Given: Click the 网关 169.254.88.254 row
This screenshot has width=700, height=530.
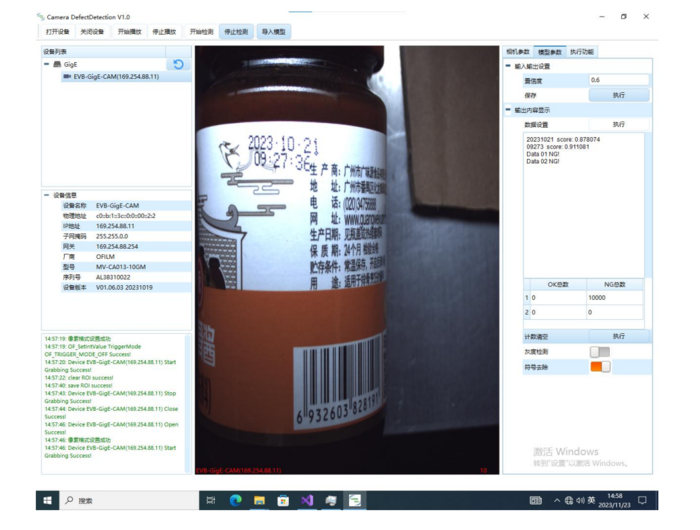Looking at the screenshot, I should click(126, 246).
